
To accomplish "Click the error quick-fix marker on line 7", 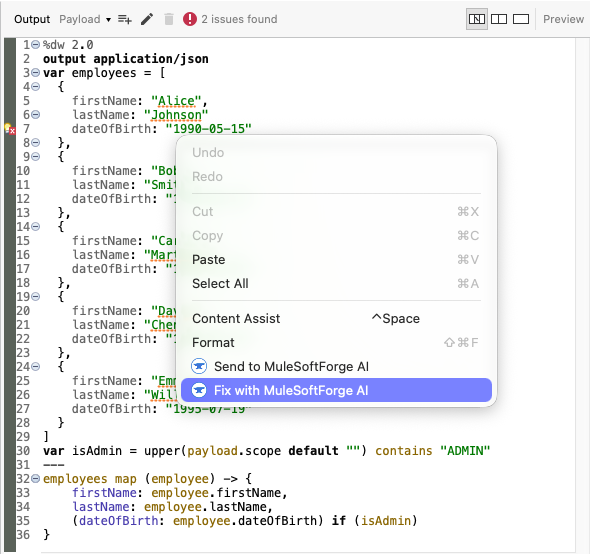I will 10,129.
